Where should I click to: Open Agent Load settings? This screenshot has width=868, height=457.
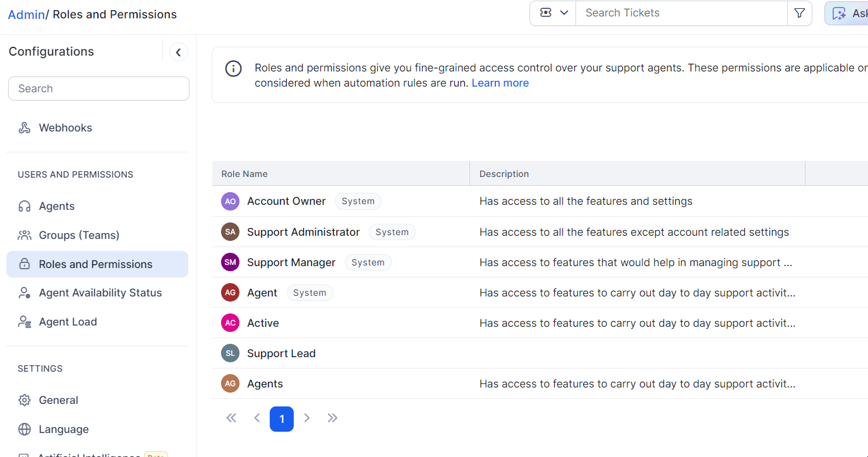pyautogui.click(x=68, y=322)
